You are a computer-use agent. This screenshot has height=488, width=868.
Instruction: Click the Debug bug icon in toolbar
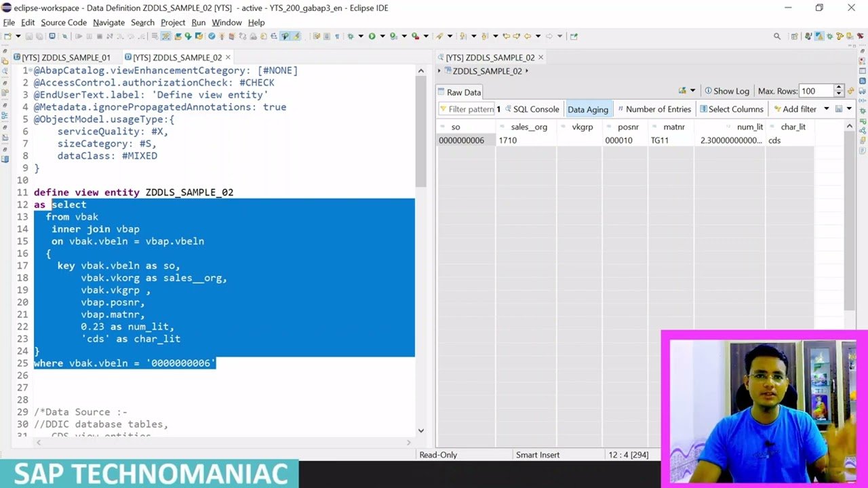(351, 36)
